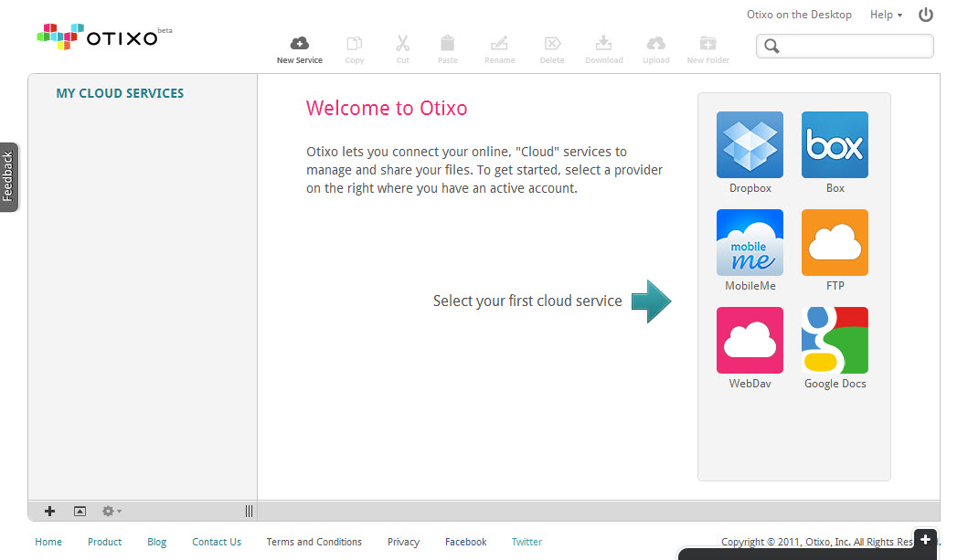The width and height of the screenshot is (968, 560).
Task: Open the gear settings dropdown
Action: (x=112, y=512)
